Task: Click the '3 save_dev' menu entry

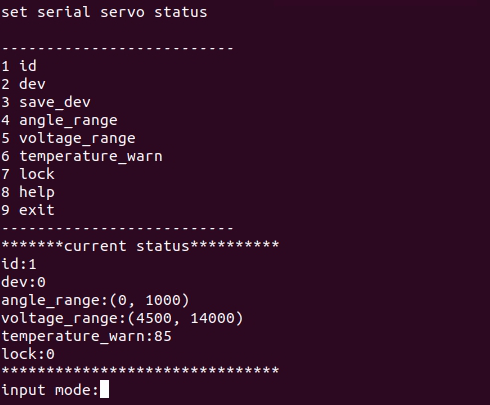Action: (46, 102)
